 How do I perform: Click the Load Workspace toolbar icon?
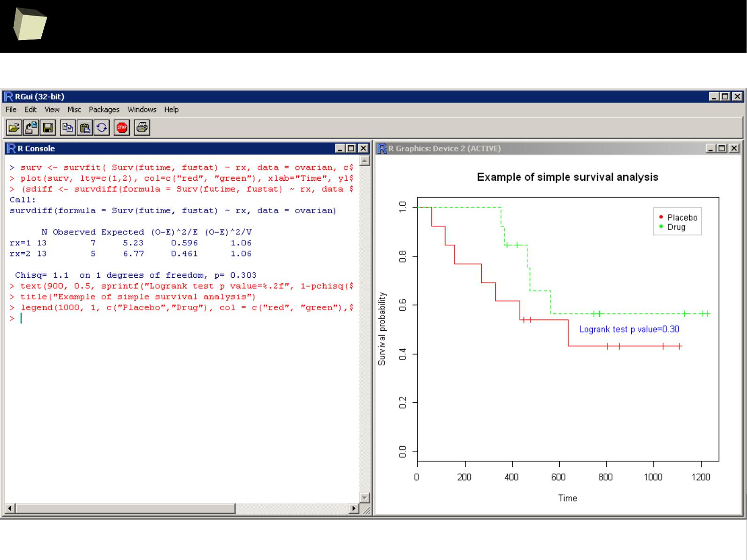click(x=31, y=128)
